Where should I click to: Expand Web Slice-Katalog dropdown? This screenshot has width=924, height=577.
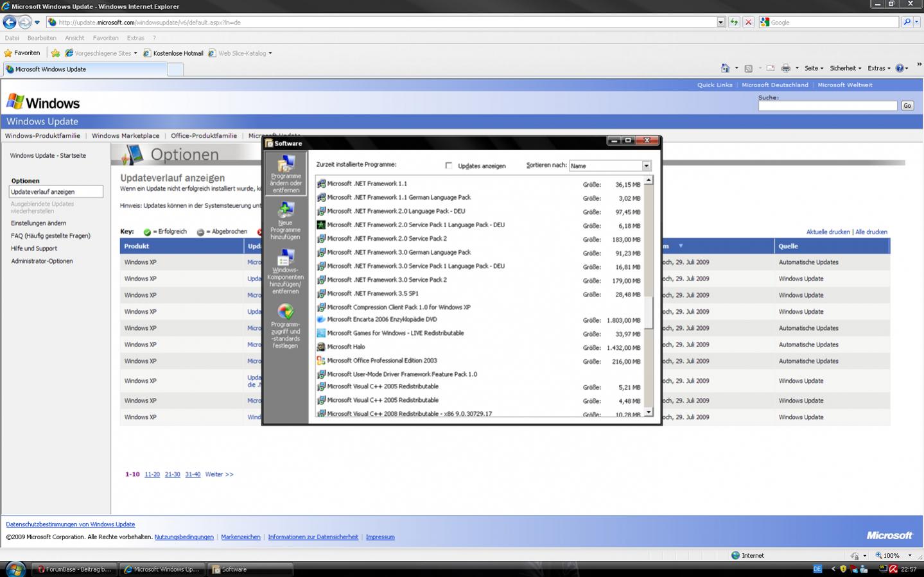click(270, 53)
